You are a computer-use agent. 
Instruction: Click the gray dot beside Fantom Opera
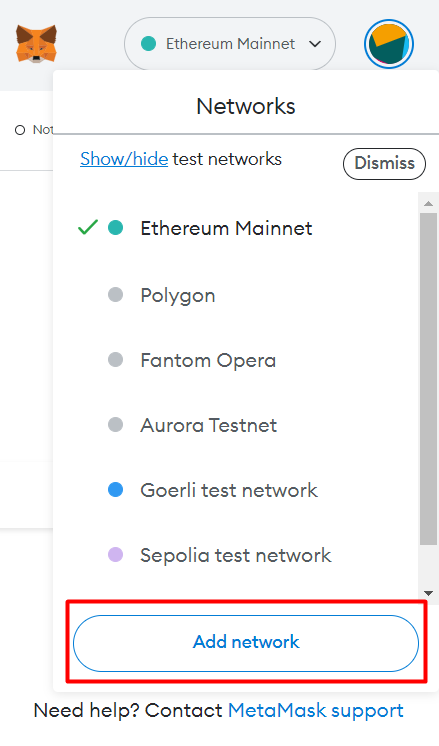pos(116,360)
